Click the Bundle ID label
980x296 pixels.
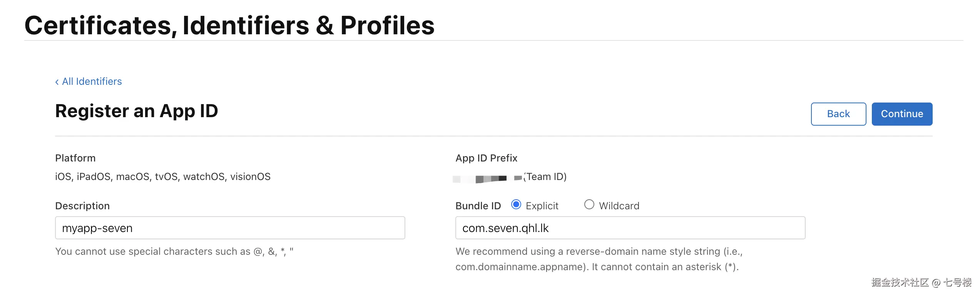click(x=478, y=206)
